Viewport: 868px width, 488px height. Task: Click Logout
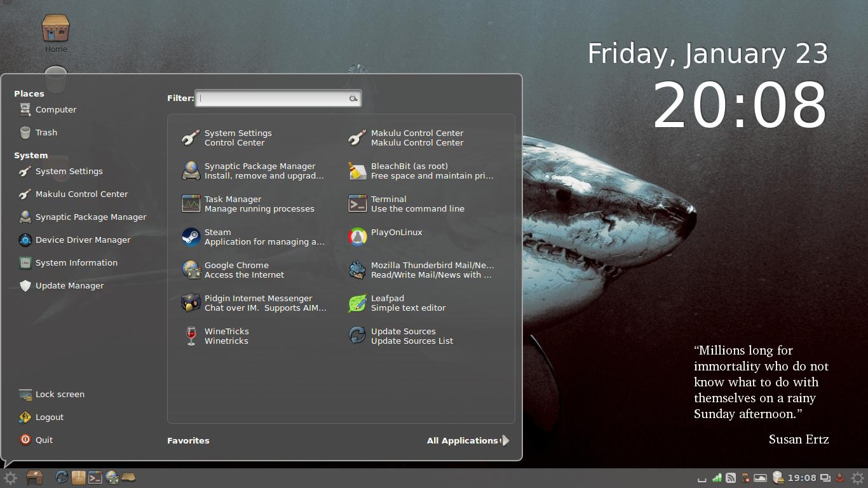(x=41, y=417)
